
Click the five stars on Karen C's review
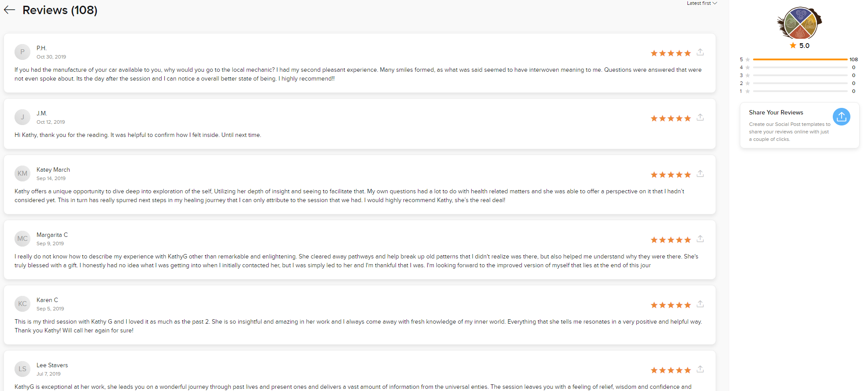point(671,305)
